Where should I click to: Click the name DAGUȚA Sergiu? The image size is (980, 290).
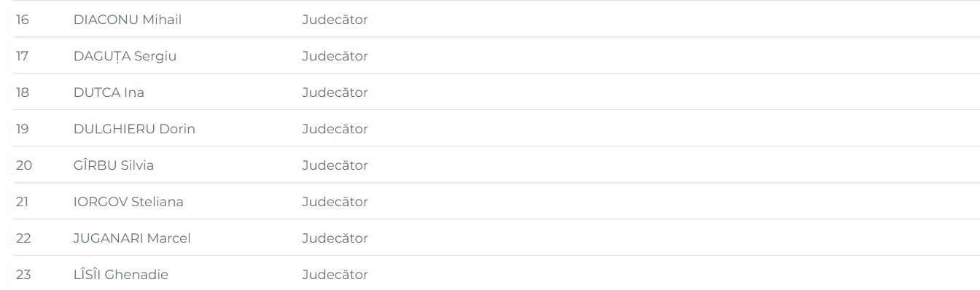coord(125,56)
